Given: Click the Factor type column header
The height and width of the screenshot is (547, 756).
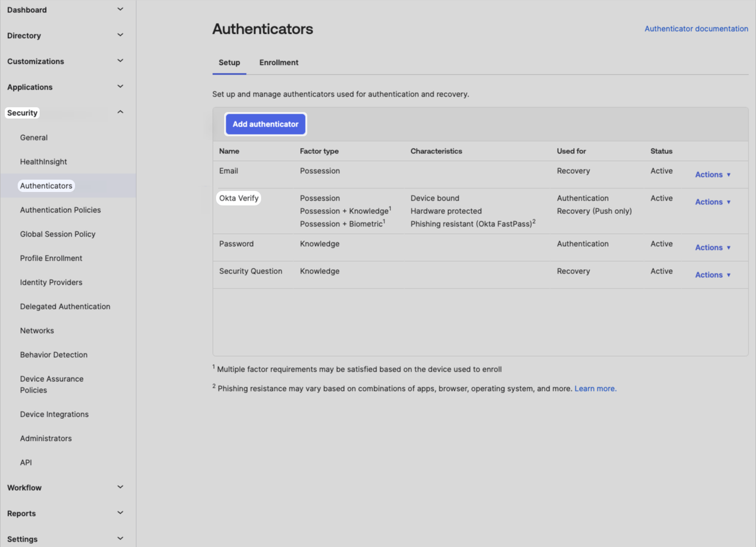Looking at the screenshot, I should [x=319, y=151].
